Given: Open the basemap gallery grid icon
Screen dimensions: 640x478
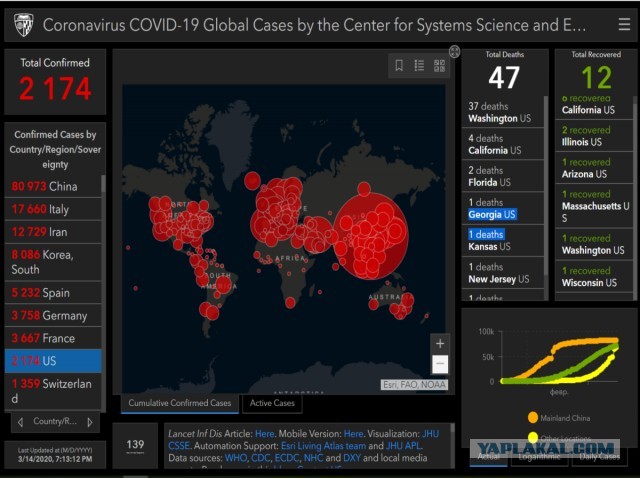Looking at the screenshot, I should 439,65.
